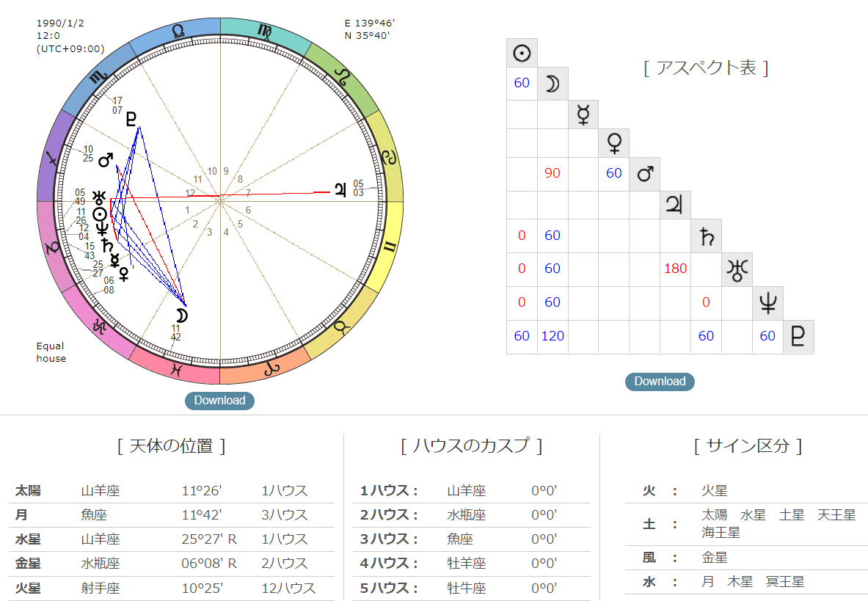Screen dimensions: 868x601
Task: Click the blue 120 aspect value cell
Action: click(x=552, y=335)
